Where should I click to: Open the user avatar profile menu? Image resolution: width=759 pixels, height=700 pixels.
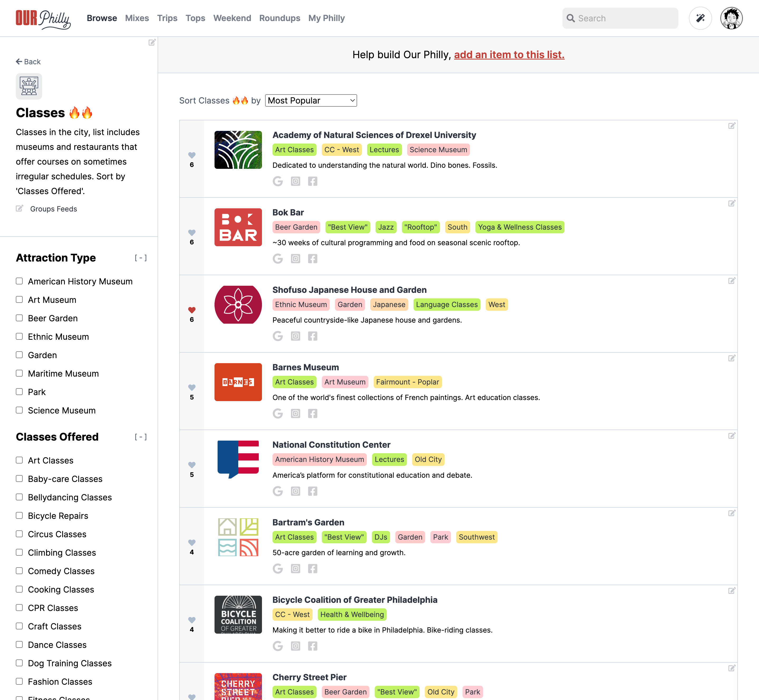coord(731,18)
